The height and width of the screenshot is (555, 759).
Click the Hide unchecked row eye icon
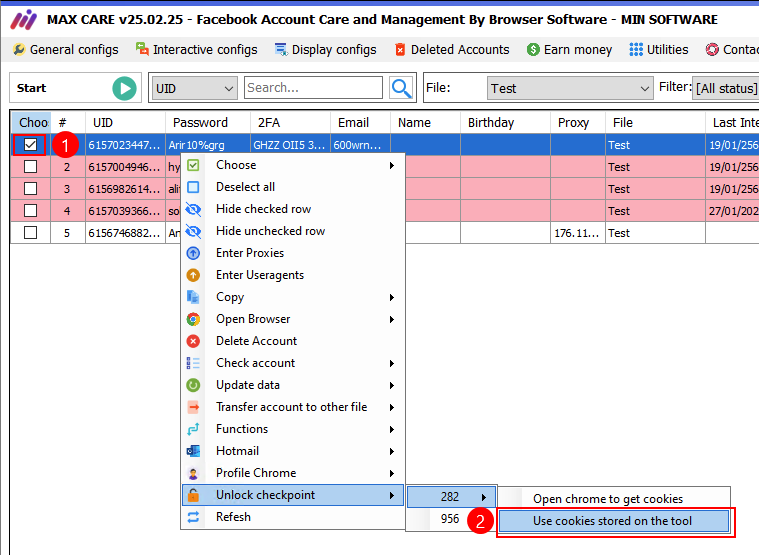pos(193,231)
